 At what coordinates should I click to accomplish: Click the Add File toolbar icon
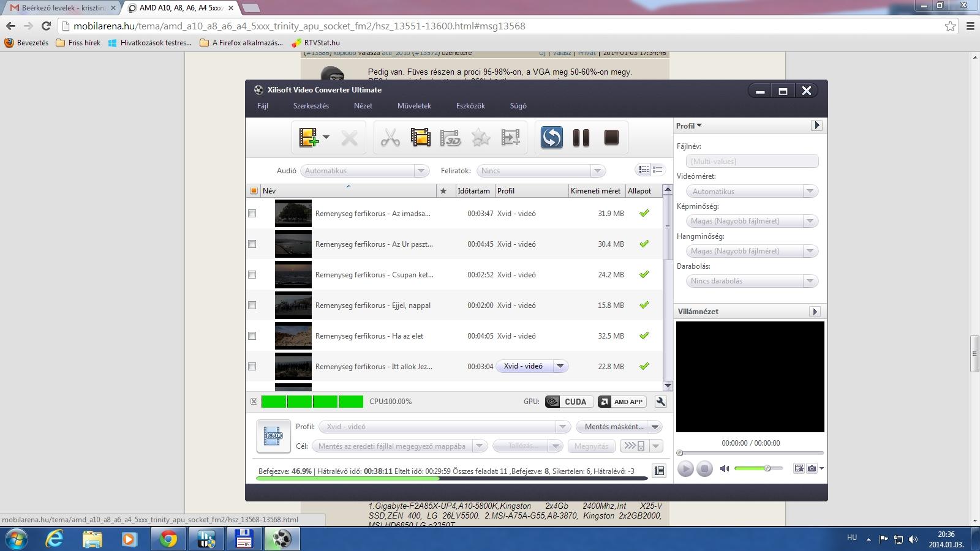(309, 138)
